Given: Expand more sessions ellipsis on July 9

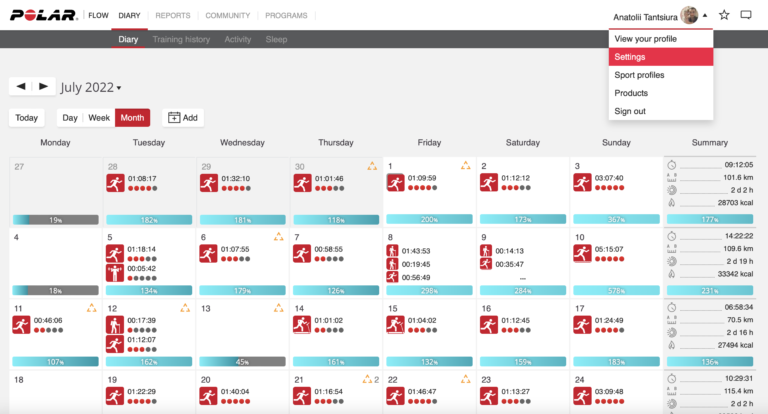Looking at the screenshot, I should 522,278.
